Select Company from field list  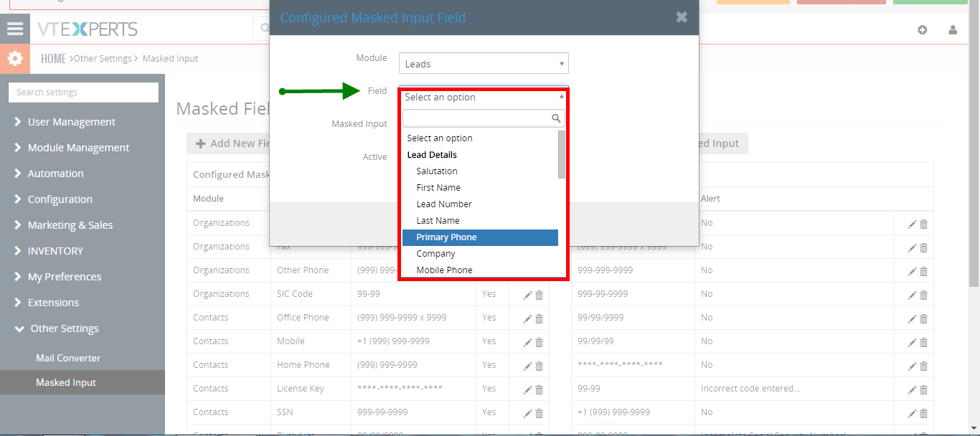[480, 254]
